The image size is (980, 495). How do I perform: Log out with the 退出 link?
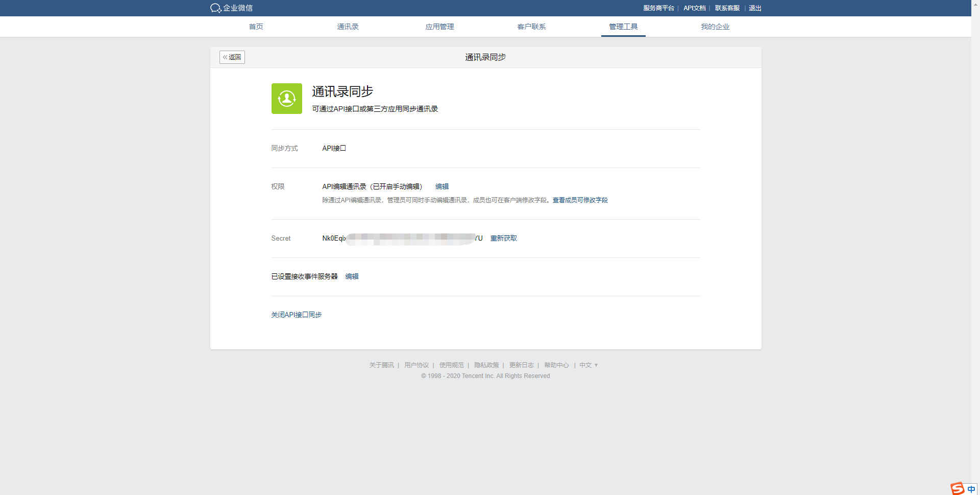coord(755,8)
